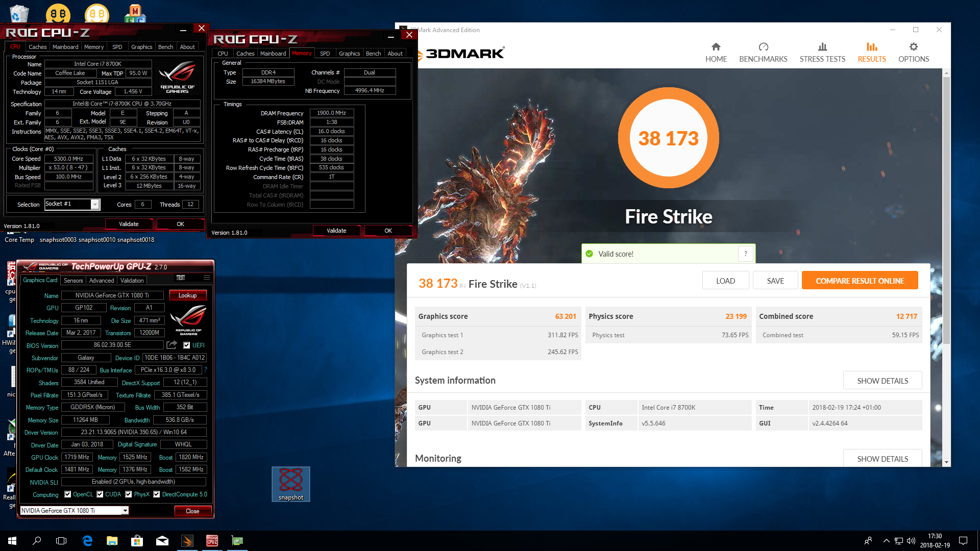980x551 pixels.
Task: Click the Graphics score value 63 201
Action: [x=565, y=316]
